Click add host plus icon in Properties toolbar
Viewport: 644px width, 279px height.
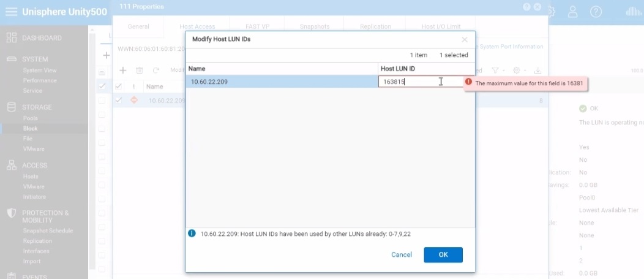[x=122, y=71]
